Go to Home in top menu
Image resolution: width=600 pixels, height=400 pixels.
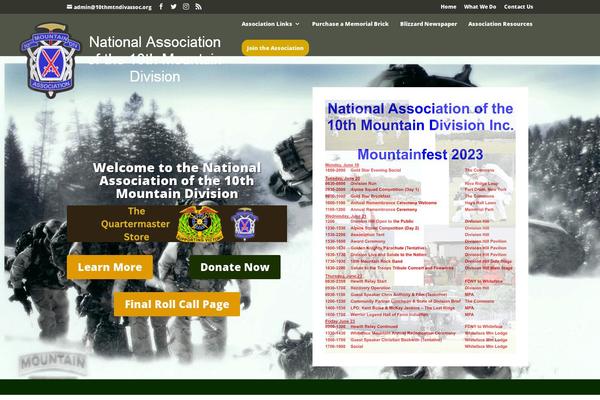[448, 7]
